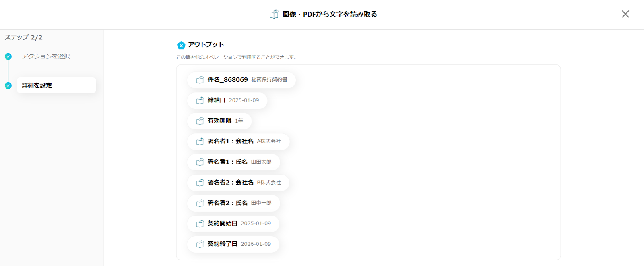
Task: Click the icon on 署名者2：会社名 chip
Action: pos(200,183)
